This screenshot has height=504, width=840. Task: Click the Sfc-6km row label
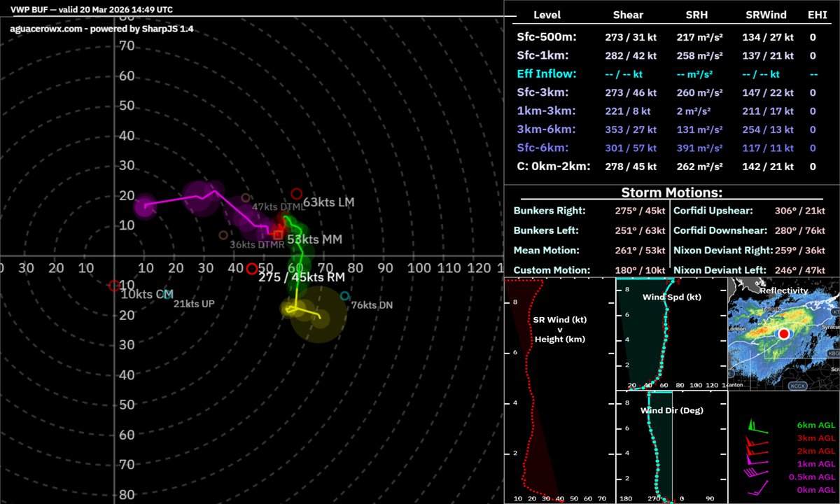click(x=543, y=148)
